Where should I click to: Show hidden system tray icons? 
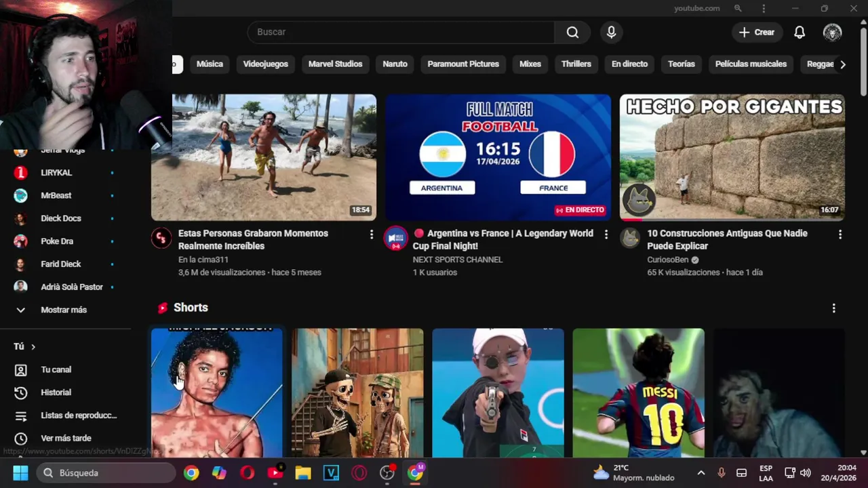click(x=701, y=473)
